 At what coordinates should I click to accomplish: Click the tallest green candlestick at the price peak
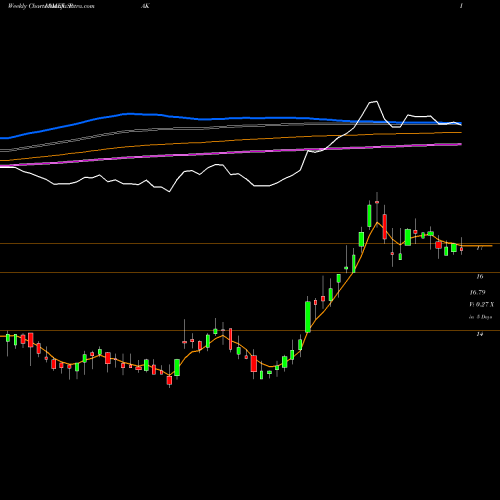pos(369,216)
